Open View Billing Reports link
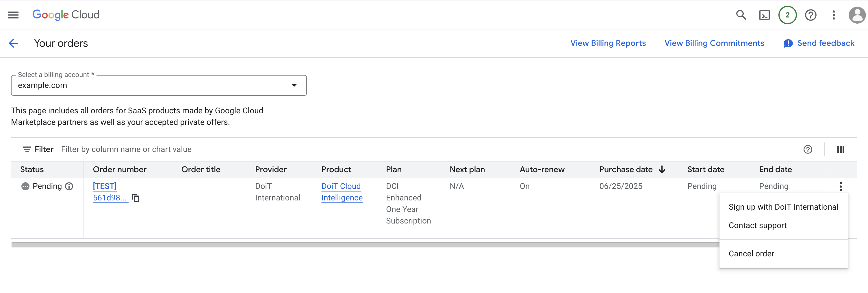The width and height of the screenshot is (868, 293). (608, 43)
